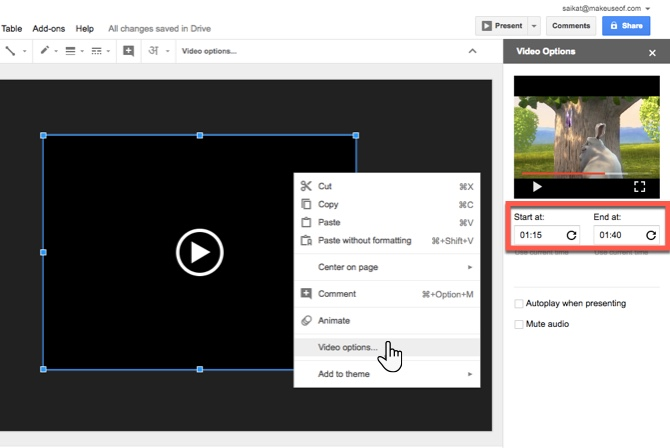Expand the line dash style dropdown
670x448 pixels.
pyautogui.click(x=100, y=51)
